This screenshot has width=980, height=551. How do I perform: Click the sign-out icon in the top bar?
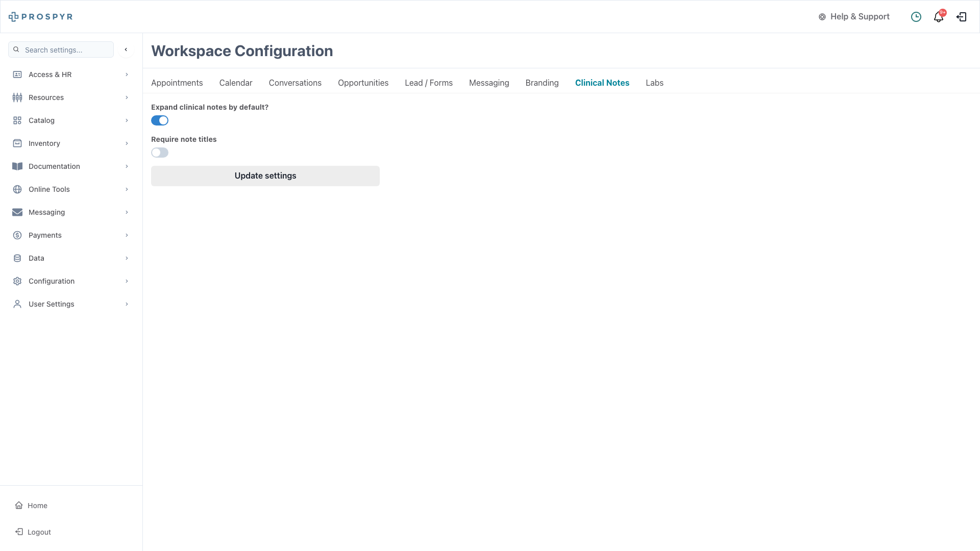tap(961, 17)
